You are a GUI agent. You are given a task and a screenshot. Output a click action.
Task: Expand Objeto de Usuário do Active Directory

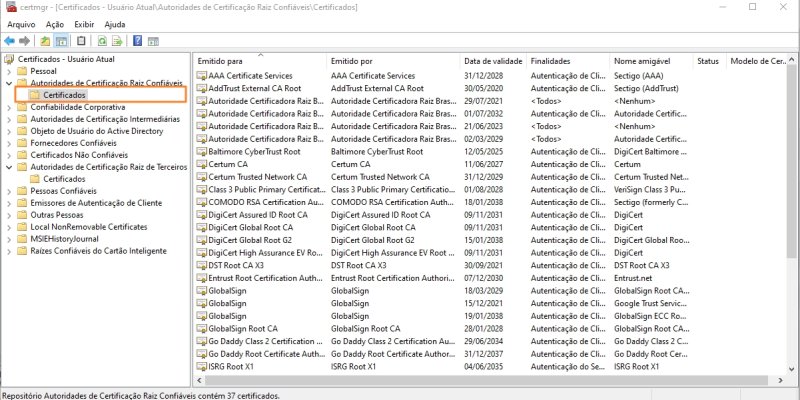pyautogui.click(x=9, y=131)
